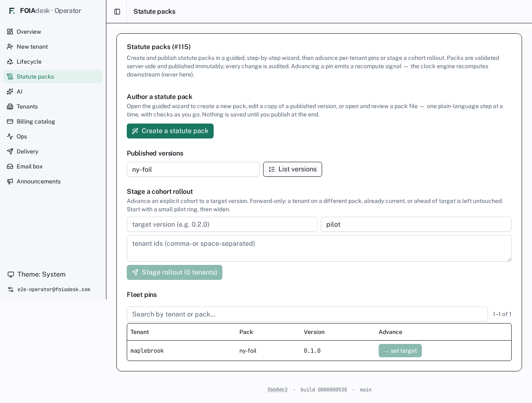Open the Lifecycle section
This screenshot has width=532, height=403.
point(53,62)
